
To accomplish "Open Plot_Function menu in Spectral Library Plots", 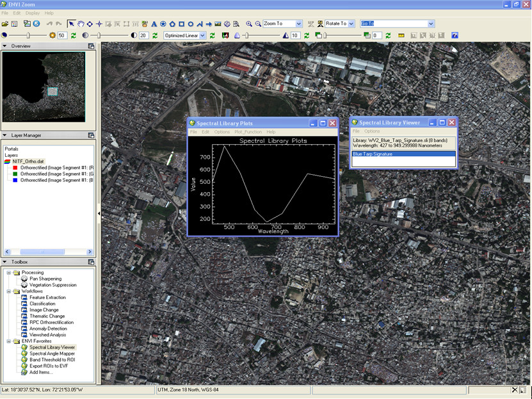I will pos(248,132).
